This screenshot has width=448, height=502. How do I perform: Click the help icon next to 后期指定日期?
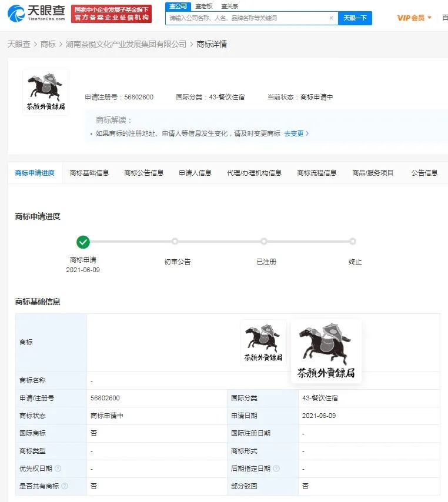(276, 468)
